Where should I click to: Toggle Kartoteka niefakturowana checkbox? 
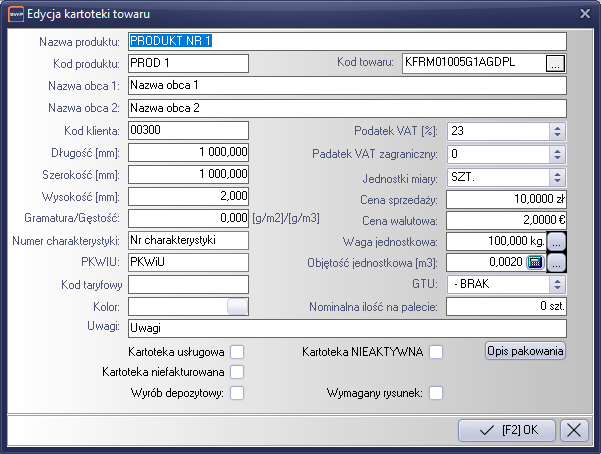[x=237, y=372]
